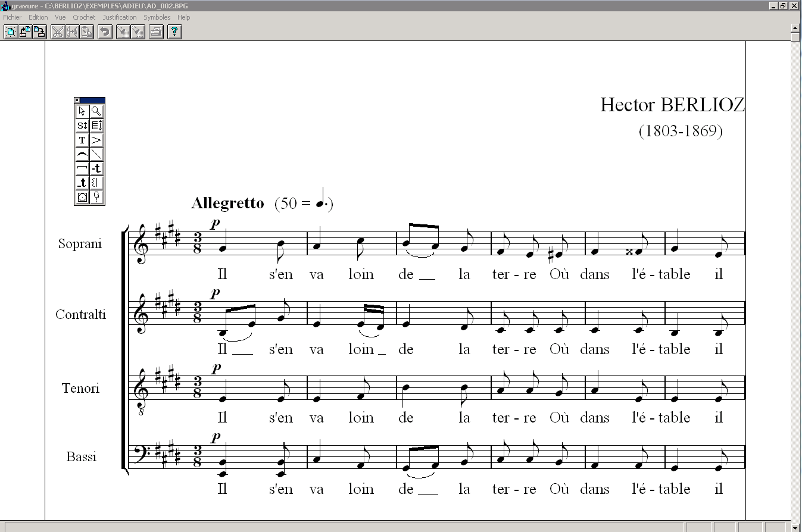This screenshot has width=802, height=532.
Task: Select the magnifying glass zoom tool
Action: (x=96, y=111)
